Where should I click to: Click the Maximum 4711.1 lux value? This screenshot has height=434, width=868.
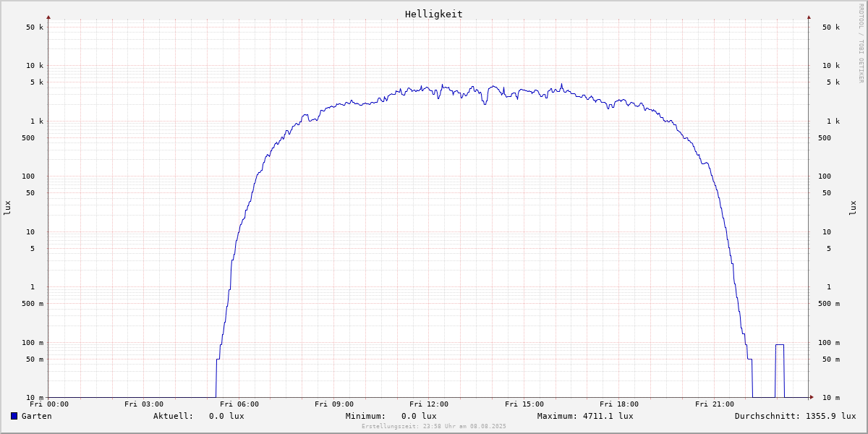pos(608,416)
